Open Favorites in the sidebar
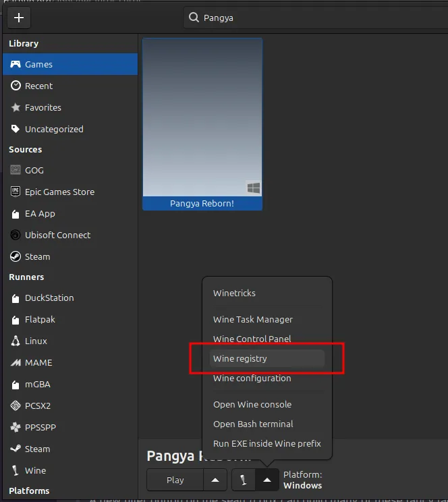The width and height of the screenshot is (448, 502). 70,107
